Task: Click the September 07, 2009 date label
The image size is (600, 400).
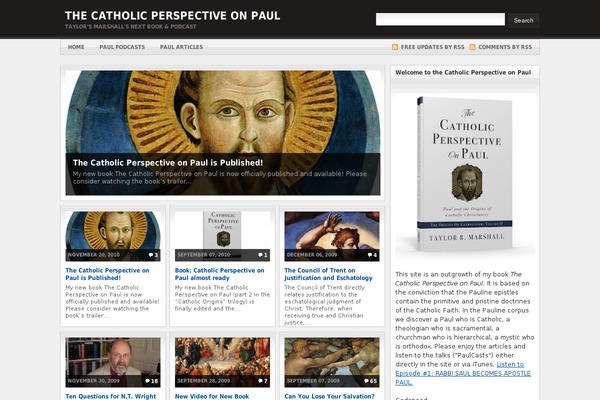Action: [313, 381]
